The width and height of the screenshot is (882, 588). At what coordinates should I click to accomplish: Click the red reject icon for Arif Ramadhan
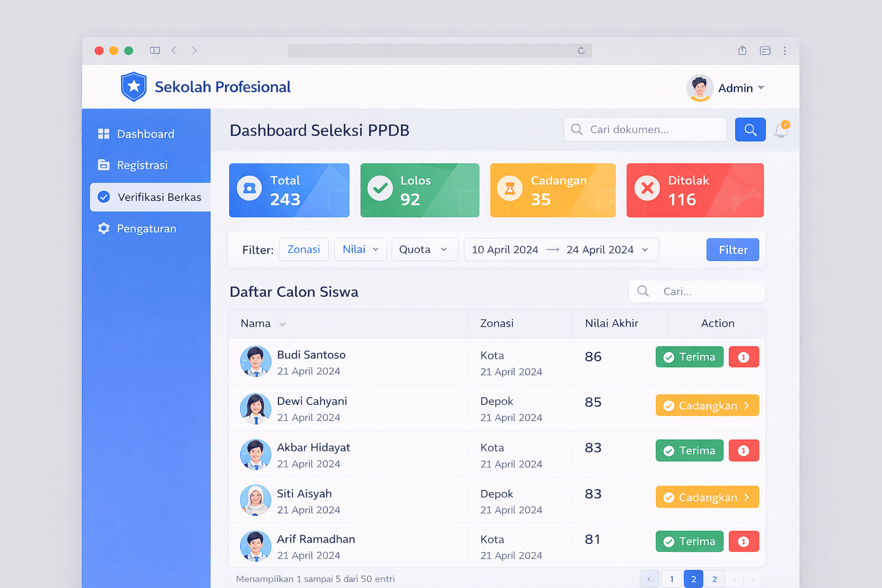744,541
